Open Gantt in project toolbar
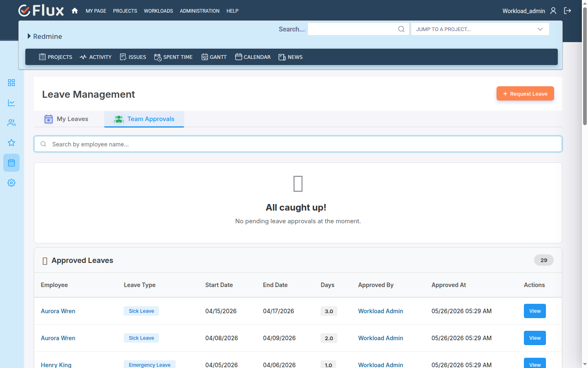 (214, 57)
